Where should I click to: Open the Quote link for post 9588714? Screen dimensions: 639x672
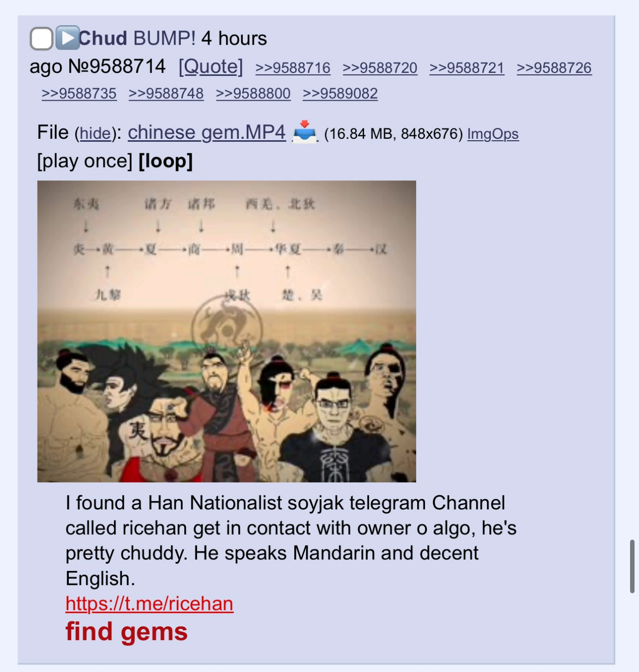pos(211,66)
